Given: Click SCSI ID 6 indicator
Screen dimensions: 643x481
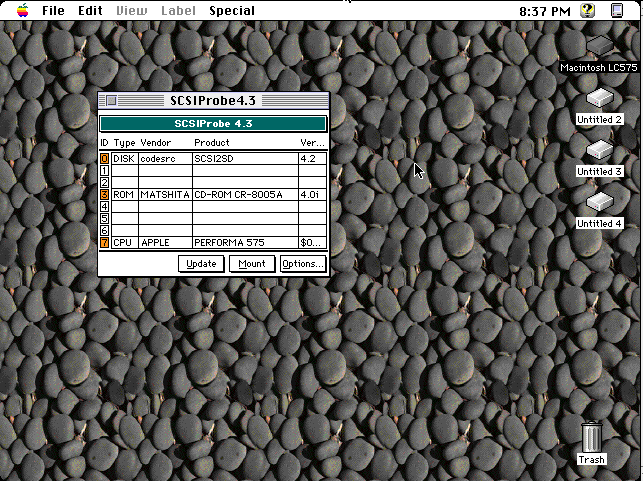Looking at the screenshot, I should (105, 230).
